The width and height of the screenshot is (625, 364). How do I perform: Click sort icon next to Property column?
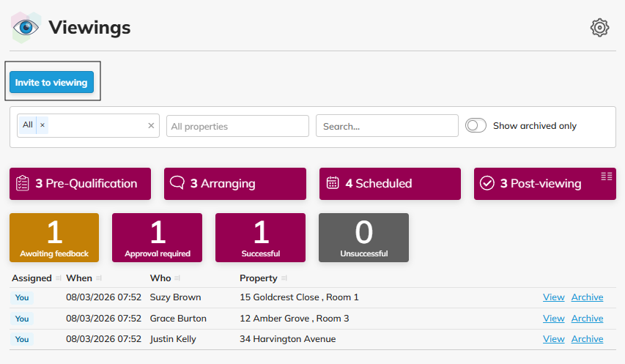284,278
